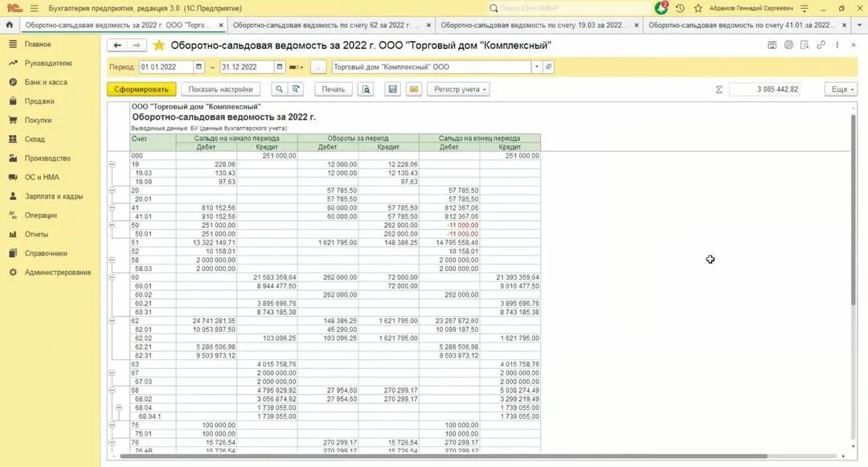This screenshot has height=467, width=868.
Task: Open the main menu hamburger icon
Action: tap(35, 8)
